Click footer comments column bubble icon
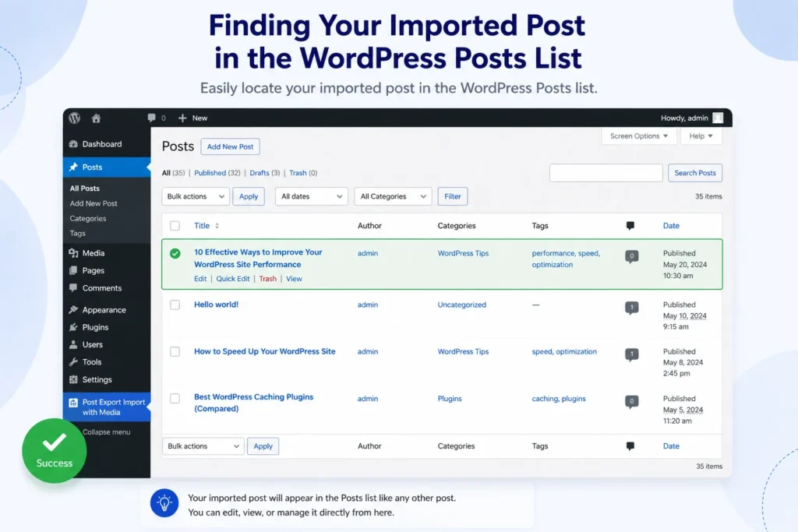Screen dimensions: 798x532 630,446
